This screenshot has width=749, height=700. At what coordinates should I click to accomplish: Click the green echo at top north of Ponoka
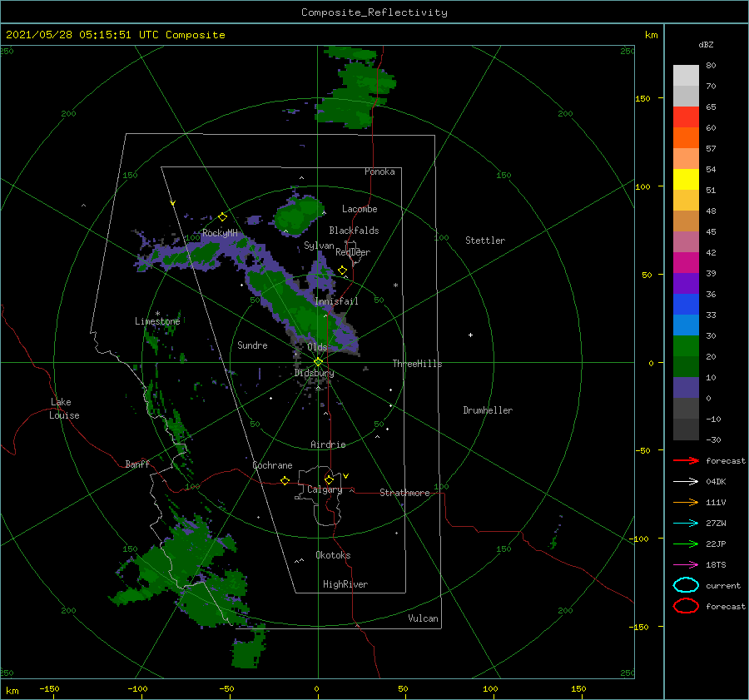(356, 88)
